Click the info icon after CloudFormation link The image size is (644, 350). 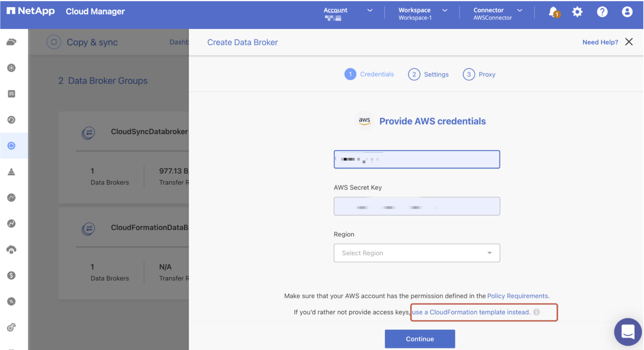(x=537, y=312)
